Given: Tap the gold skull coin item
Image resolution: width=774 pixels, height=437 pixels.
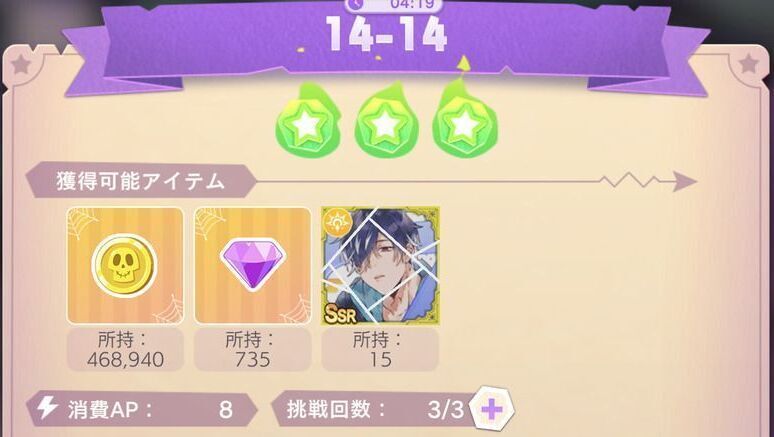Looking at the screenshot, I should pos(125,265).
